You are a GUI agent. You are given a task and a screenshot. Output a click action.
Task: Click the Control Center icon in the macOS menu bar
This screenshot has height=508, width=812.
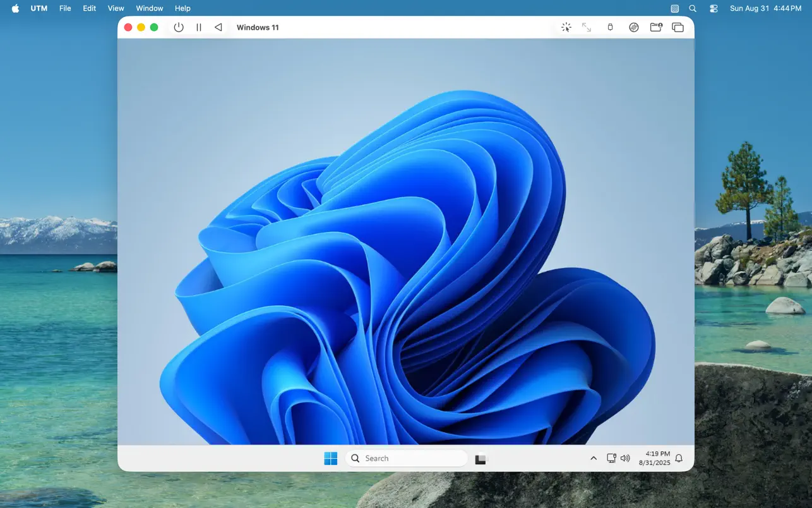coord(713,8)
